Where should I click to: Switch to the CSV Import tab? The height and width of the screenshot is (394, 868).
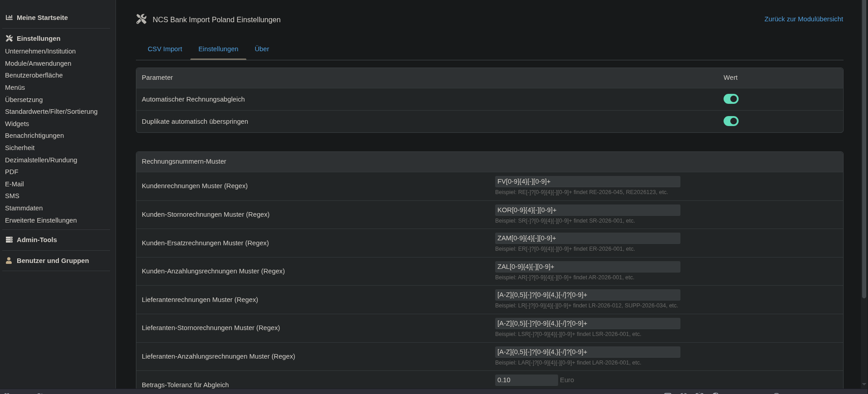(x=165, y=49)
